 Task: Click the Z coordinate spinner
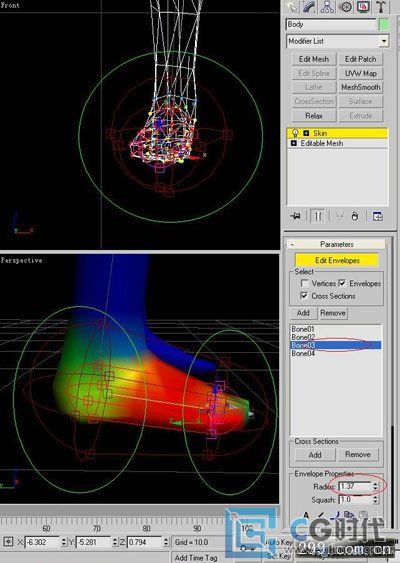tap(166, 542)
